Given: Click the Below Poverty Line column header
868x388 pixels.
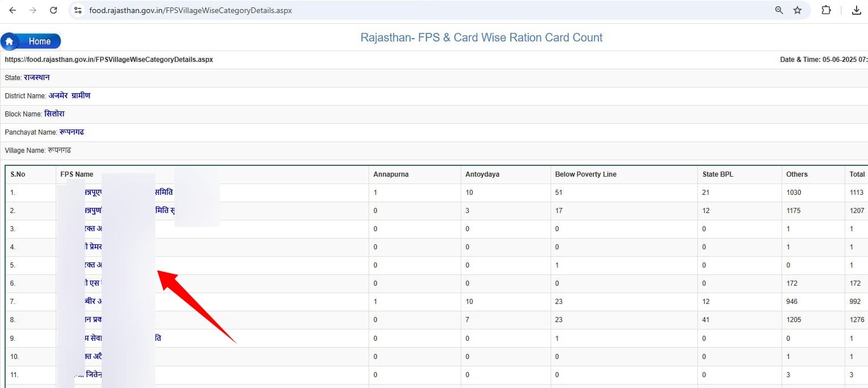Looking at the screenshot, I should [x=585, y=174].
